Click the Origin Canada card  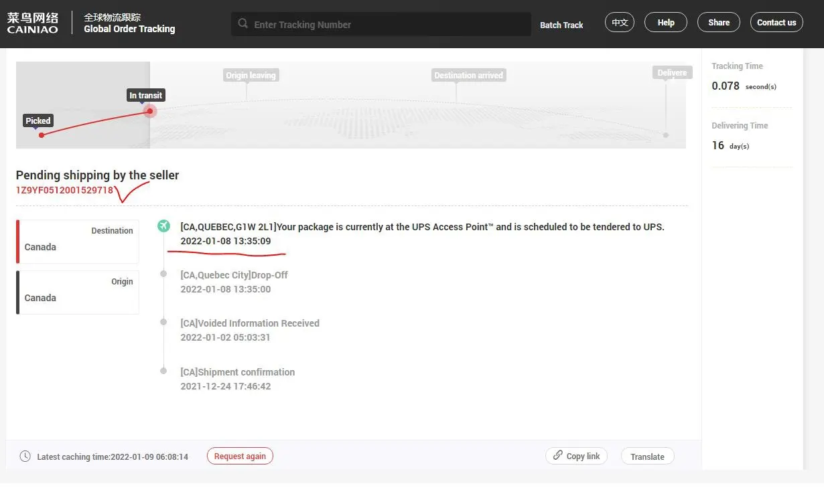click(x=78, y=292)
